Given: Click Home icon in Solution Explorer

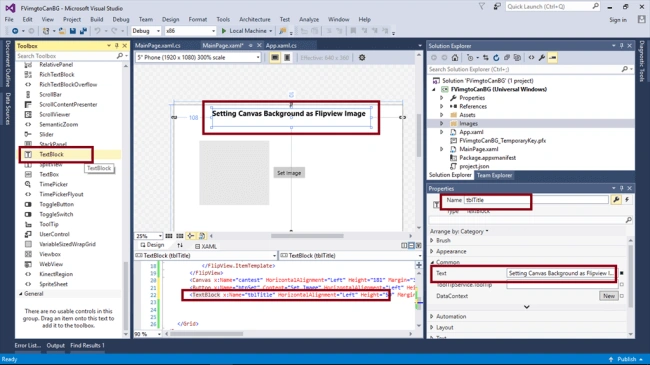Looking at the screenshot, I should tap(455, 58).
